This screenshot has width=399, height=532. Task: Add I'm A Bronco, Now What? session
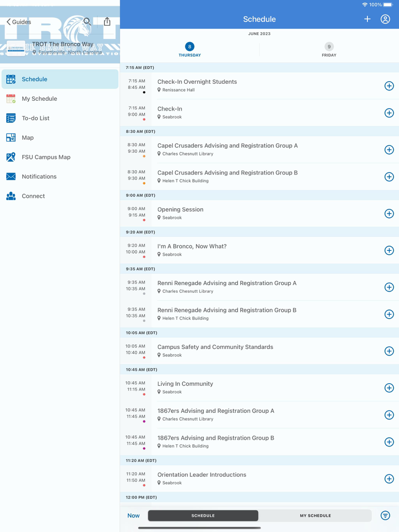(389, 250)
